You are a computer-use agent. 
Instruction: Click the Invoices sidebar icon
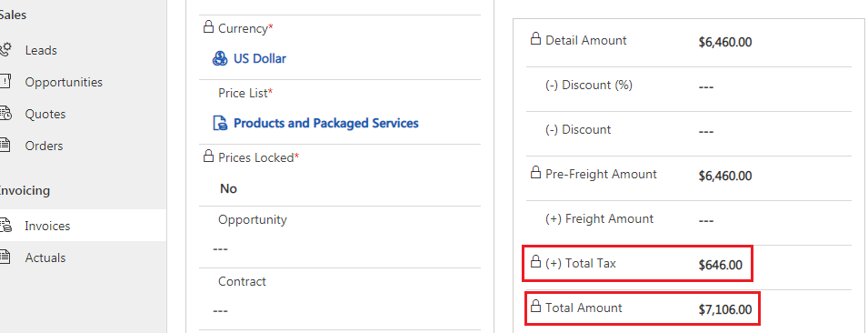(5, 226)
